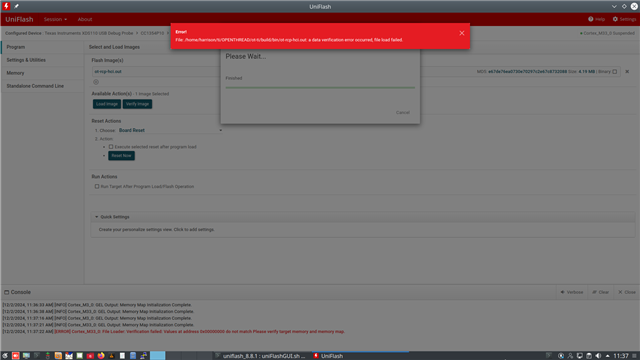Open the application launcher in taskbar

tap(5, 356)
